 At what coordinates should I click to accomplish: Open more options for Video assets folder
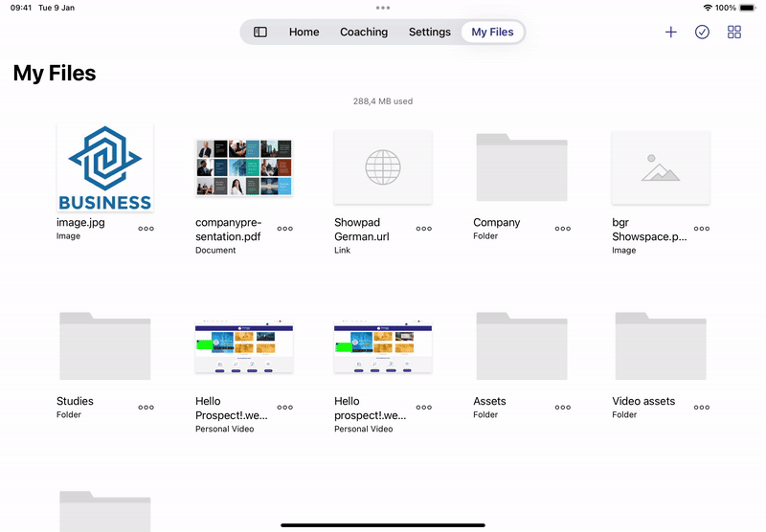click(x=702, y=407)
